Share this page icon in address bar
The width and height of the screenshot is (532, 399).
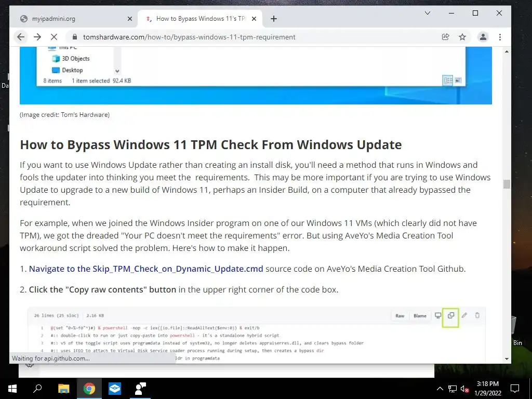(x=445, y=37)
